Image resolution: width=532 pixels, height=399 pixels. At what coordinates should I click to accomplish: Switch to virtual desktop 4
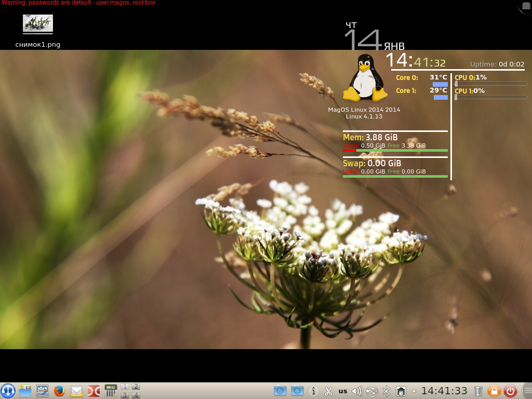(x=136, y=395)
